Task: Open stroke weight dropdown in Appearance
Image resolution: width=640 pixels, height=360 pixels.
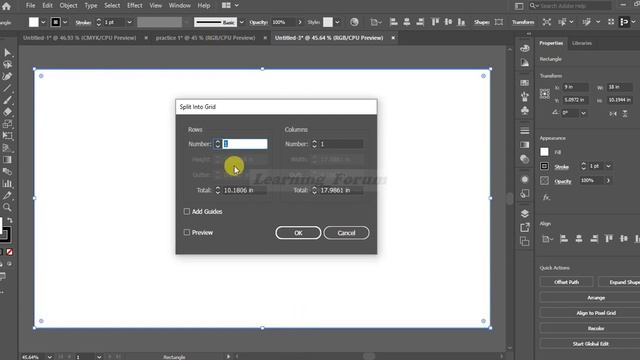Action: click(608, 166)
